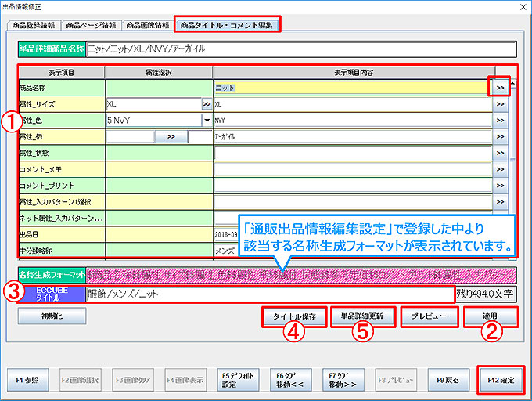Click the >> button in コメント_プリント row
Screen dimensions: 532x401
coord(500,186)
